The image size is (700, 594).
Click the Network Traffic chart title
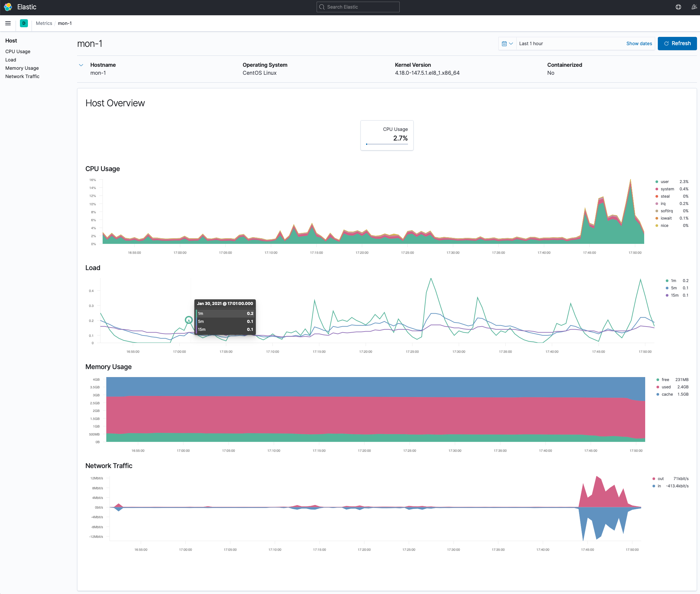point(109,466)
